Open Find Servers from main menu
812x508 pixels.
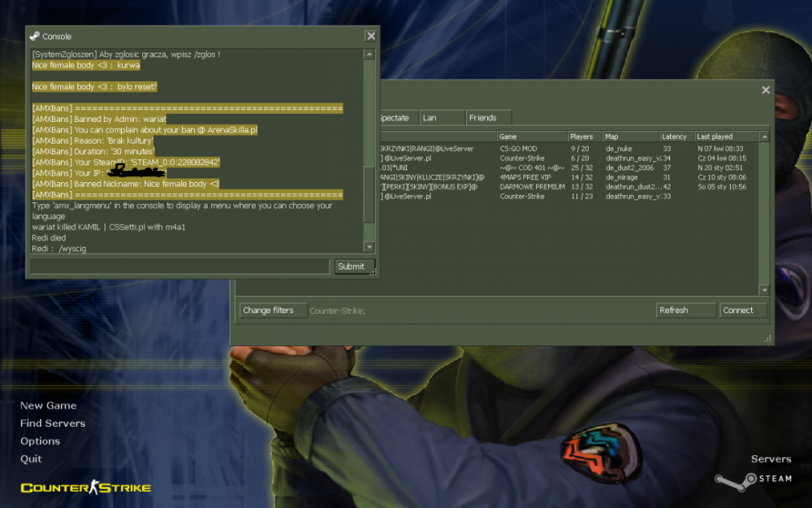pos(53,423)
